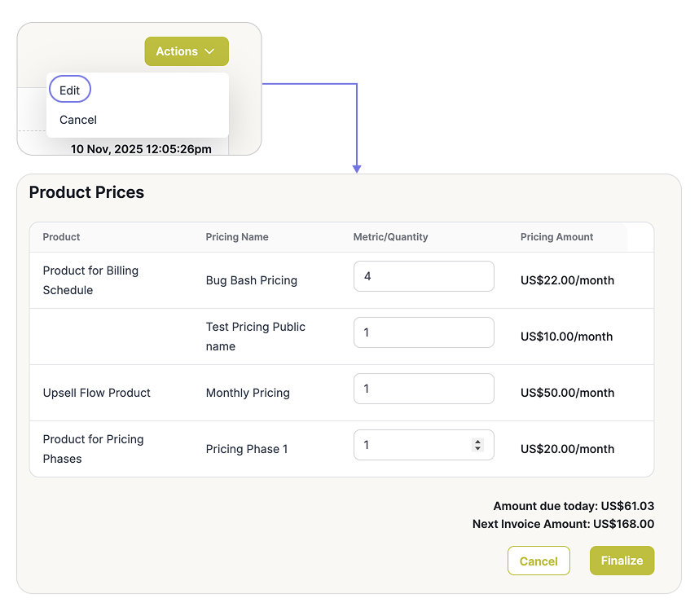Click the Next Invoice Amount text
699x616 pixels.
click(563, 524)
